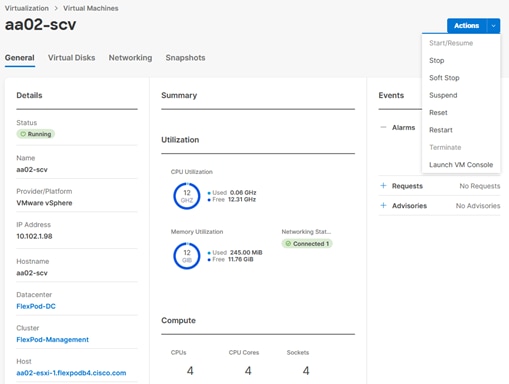Image resolution: width=509 pixels, height=384 pixels.
Task: Select Restart from the Actions menu
Action: (441, 130)
